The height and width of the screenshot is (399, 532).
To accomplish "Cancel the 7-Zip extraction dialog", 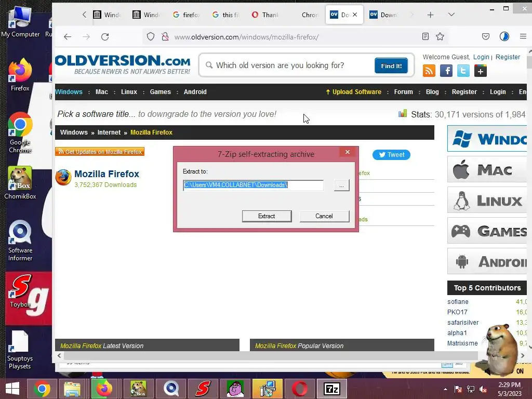I will click(324, 216).
